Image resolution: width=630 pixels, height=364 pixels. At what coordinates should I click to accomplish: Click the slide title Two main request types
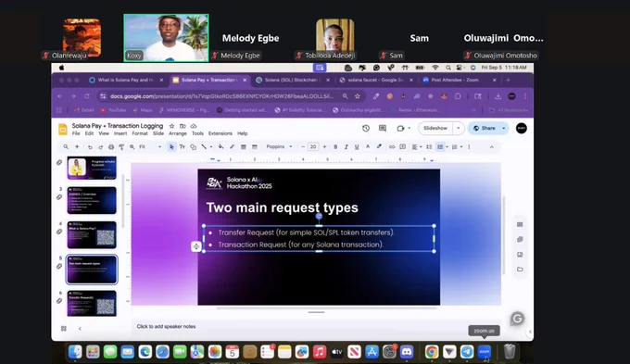[282, 207]
